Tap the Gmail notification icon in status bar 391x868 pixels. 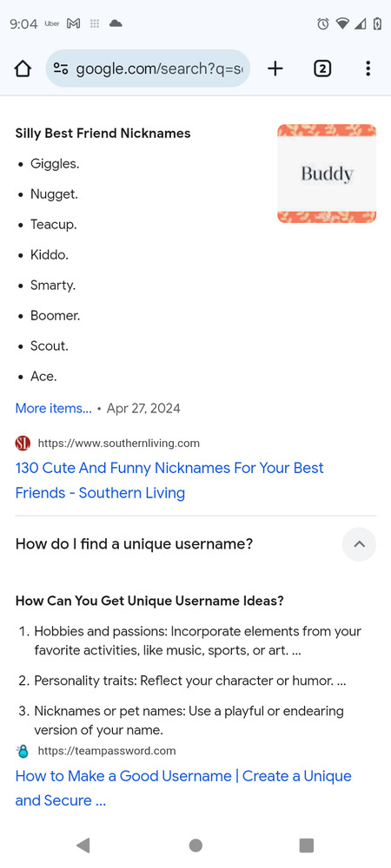tap(73, 23)
